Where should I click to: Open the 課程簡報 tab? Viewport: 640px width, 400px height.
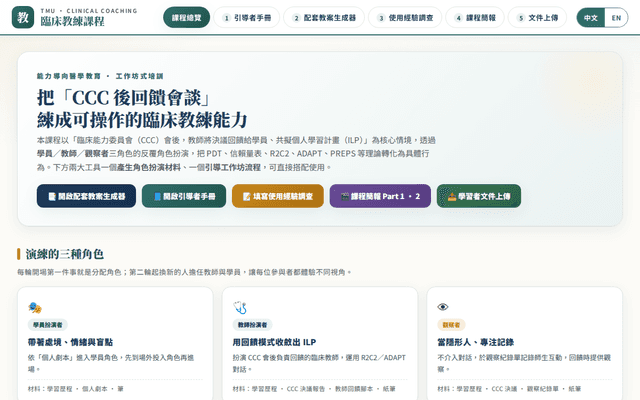click(x=475, y=18)
